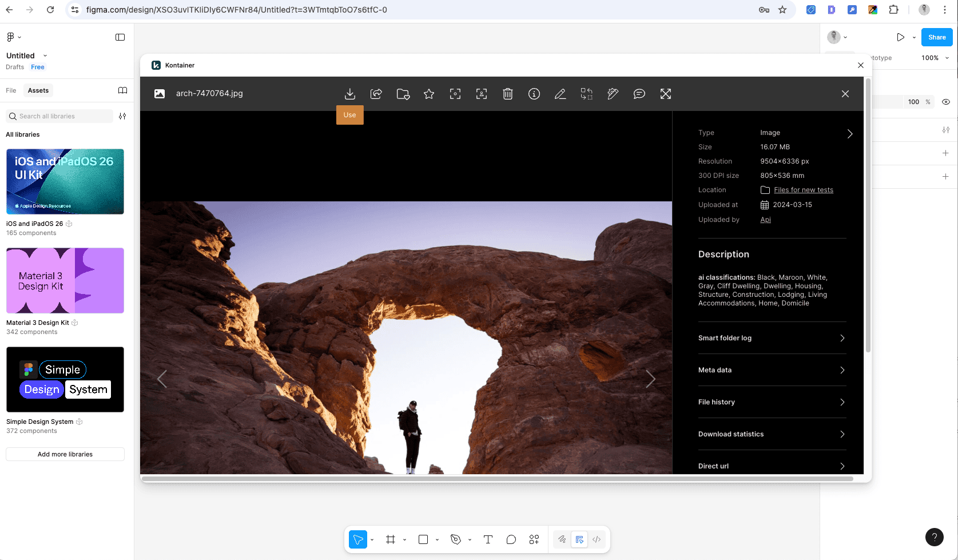Image resolution: width=958 pixels, height=560 pixels.
Task: Click the Search all libraries field
Action: click(x=59, y=116)
